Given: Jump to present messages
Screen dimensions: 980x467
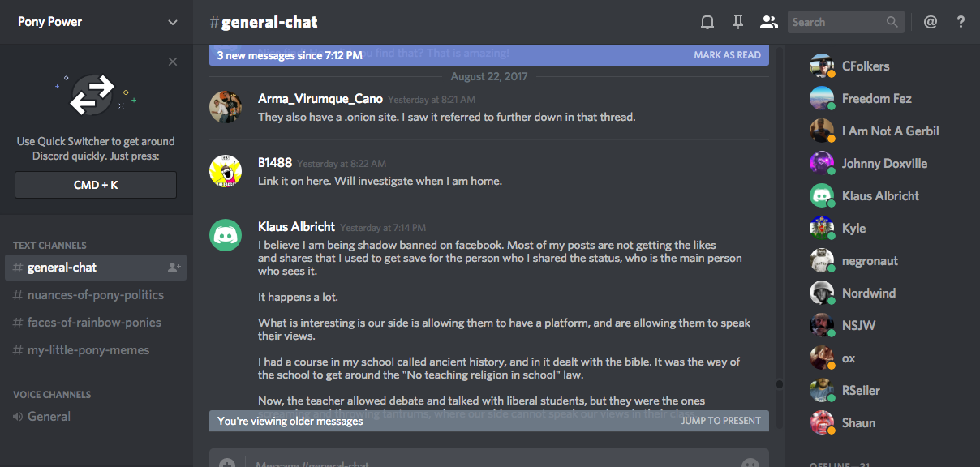Looking at the screenshot, I should tap(720, 421).
